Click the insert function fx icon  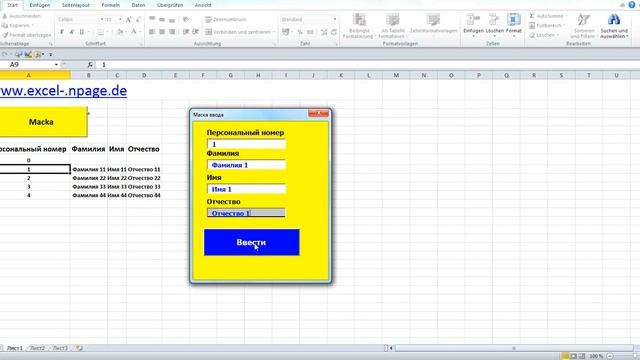coord(90,64)
